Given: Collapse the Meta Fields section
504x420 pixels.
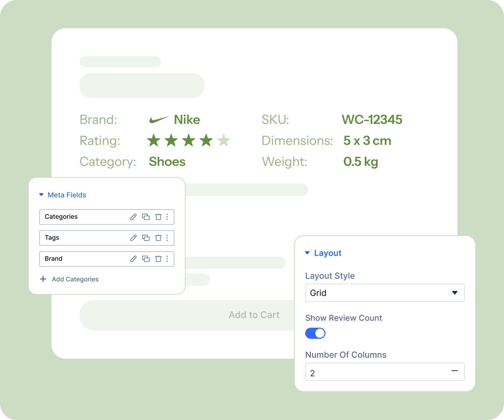Looking at the screenshot, I should 41,195.
